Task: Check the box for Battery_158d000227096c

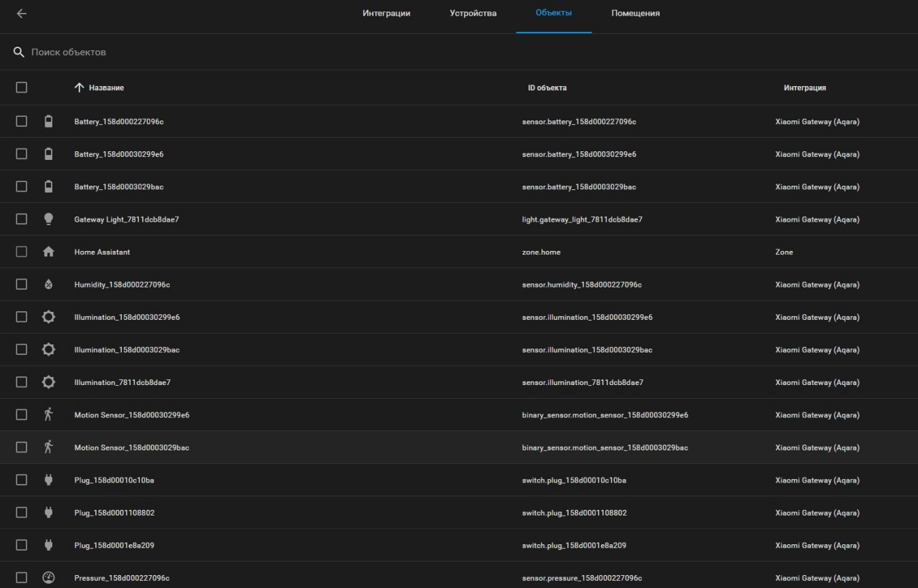Action: pos(22,121)
